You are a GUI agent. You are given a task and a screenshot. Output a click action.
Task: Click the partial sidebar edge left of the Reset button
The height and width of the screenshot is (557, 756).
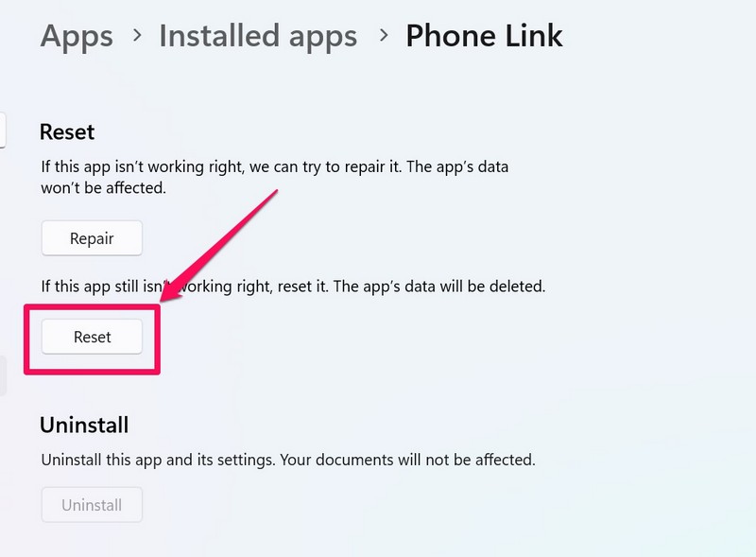click(x=3, y=376)
